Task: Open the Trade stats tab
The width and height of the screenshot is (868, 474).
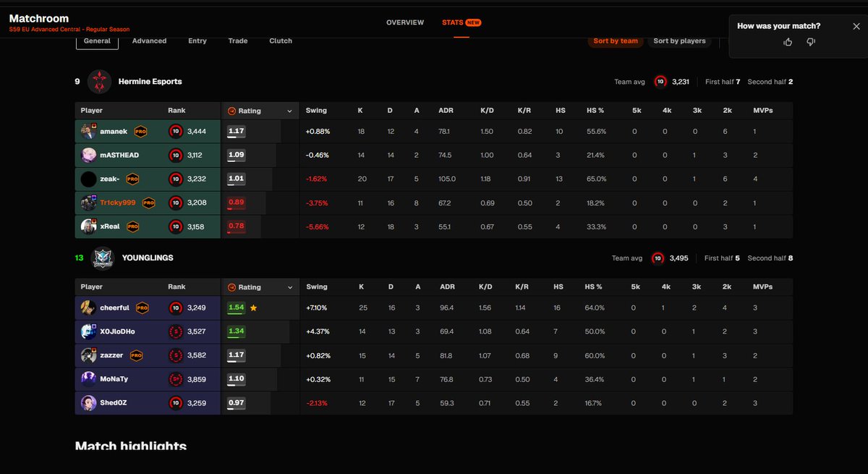Action: pos(238,41)
